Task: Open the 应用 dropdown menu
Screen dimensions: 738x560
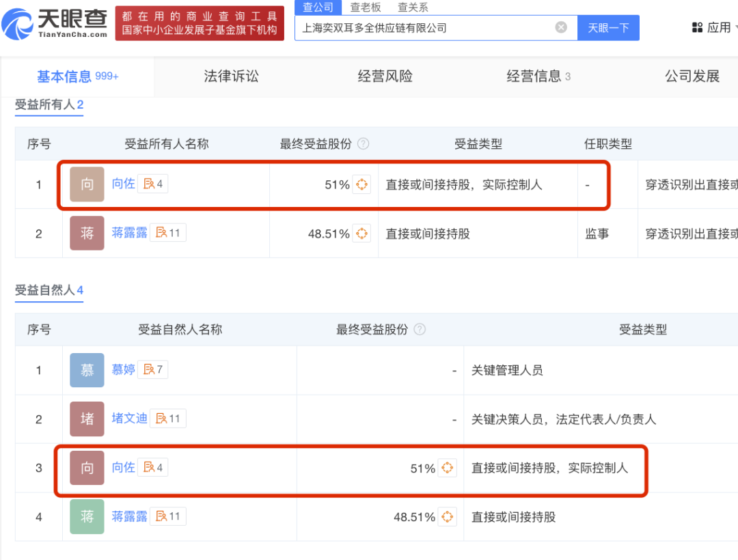Action: click(x=715, y=28)
